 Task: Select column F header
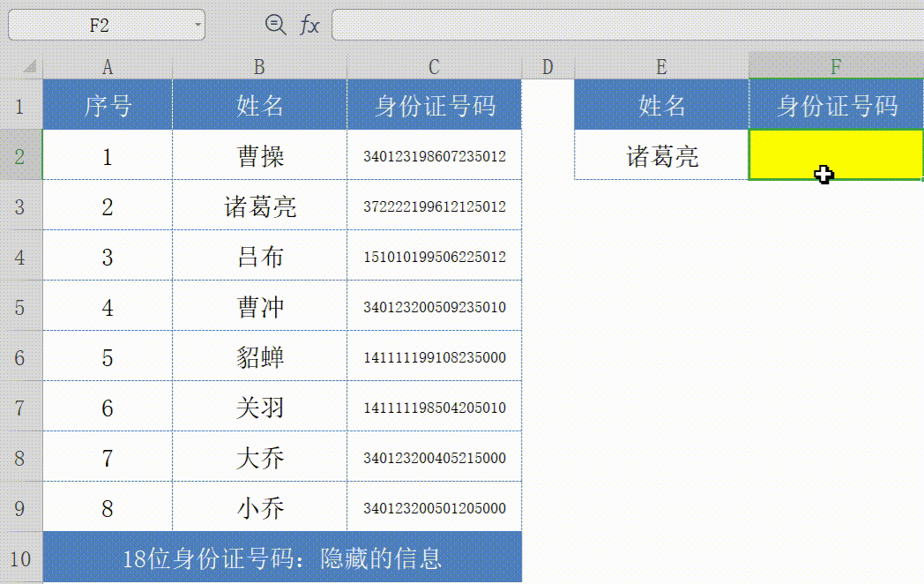(835, 66)
